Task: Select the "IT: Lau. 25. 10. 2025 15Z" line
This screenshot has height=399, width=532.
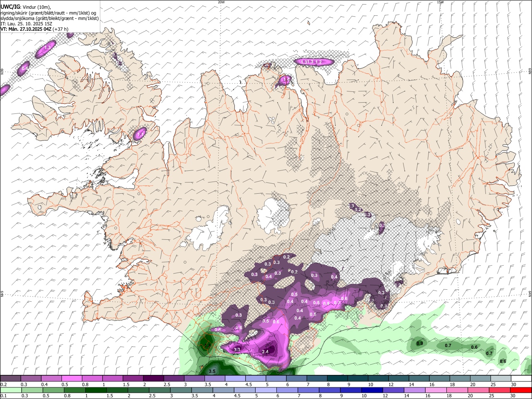Action: [26, 24]
